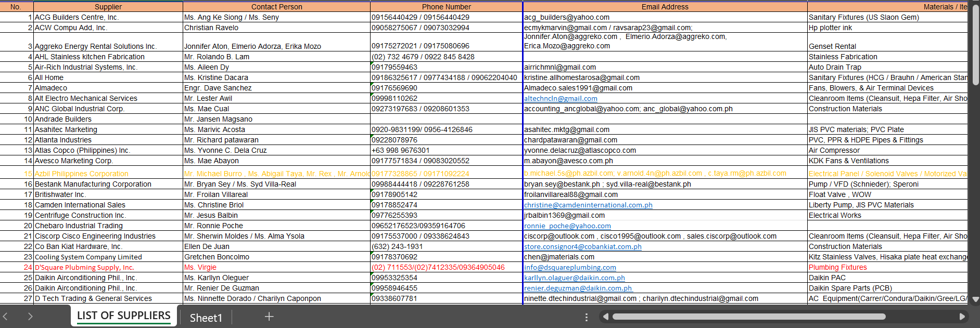This screenshot has width=980, height=328.
Task: Select the Email Address header cell
Action: 665,7
